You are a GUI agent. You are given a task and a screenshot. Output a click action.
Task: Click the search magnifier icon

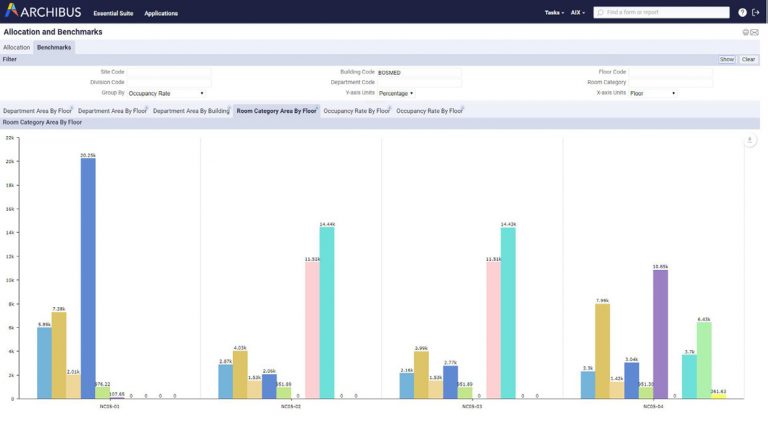tap(600, 13)
